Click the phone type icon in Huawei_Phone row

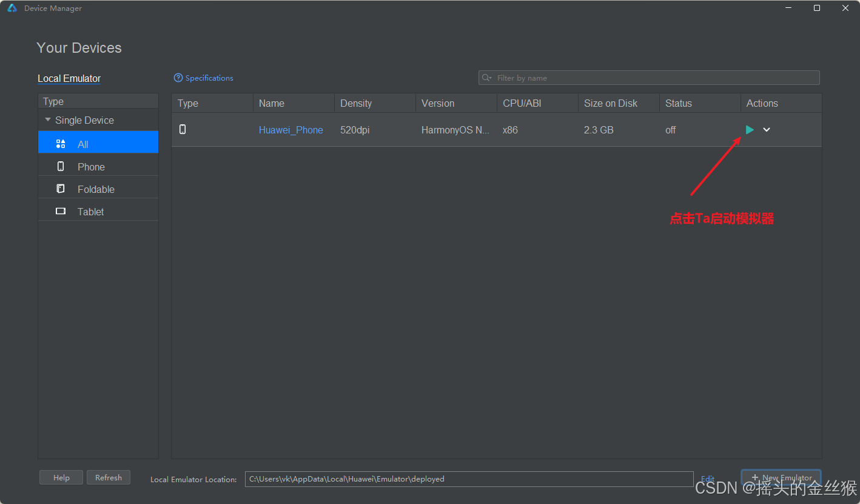(x=183, y=129)
